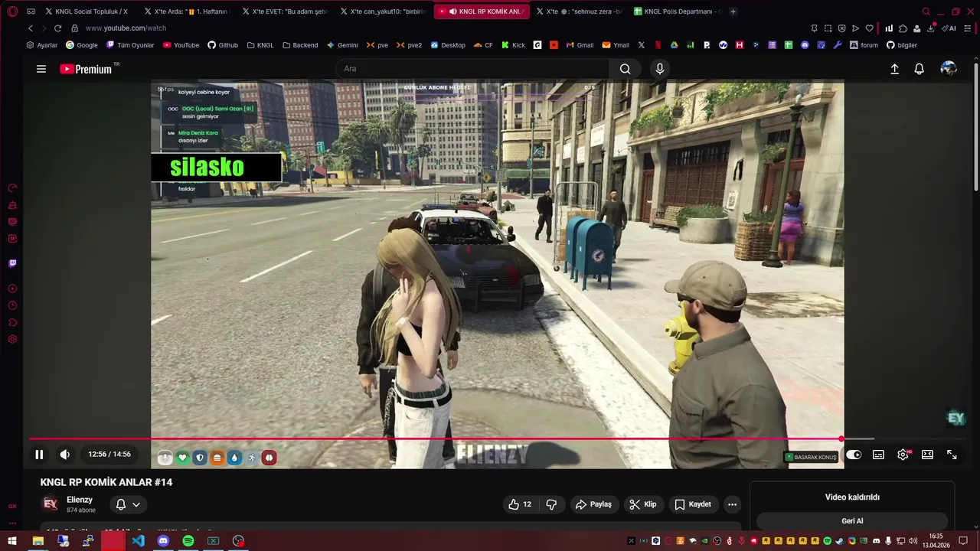Screen dimensions: 980x551
Task: Enter fullscreen video mode
Action: point(952,455)
